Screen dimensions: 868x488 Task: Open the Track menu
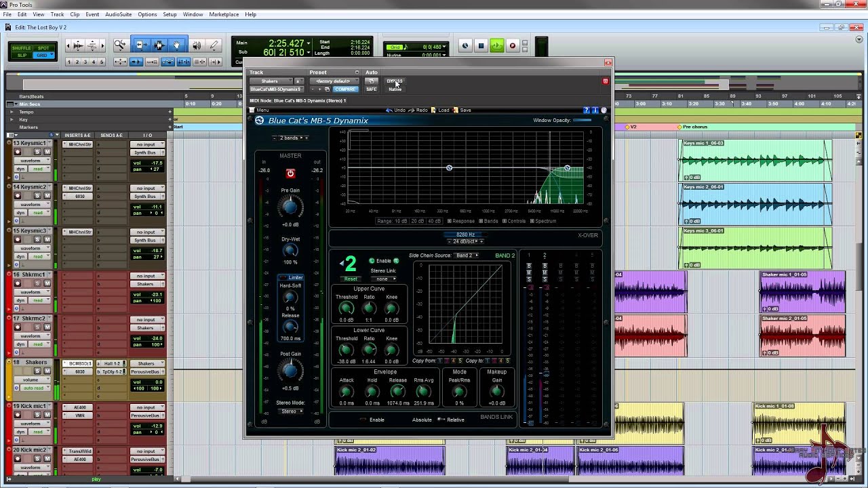pyautogui.click(x=57, y=14)
